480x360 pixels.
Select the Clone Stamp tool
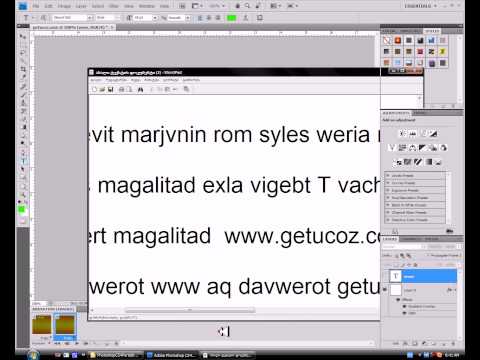23,103
